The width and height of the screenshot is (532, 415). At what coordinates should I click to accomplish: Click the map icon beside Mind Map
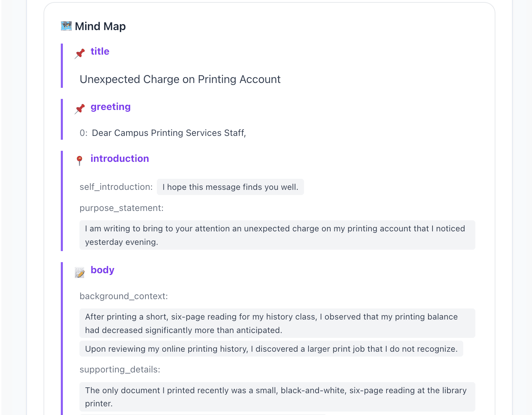pyautogui.click(x=66, y=26)
